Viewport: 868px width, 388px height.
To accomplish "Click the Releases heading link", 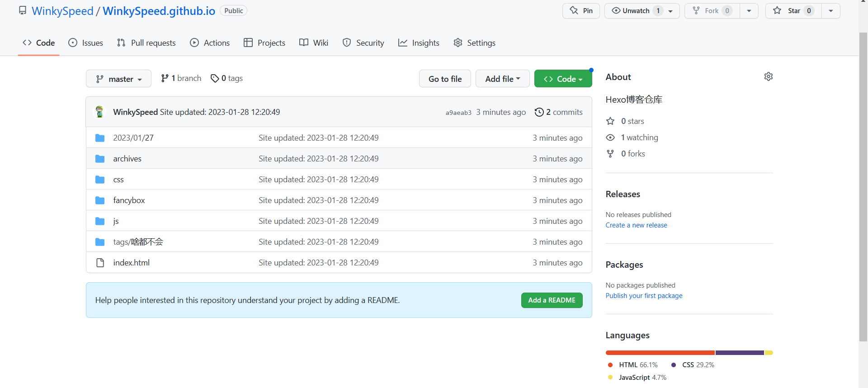I will tap(623, 194).
